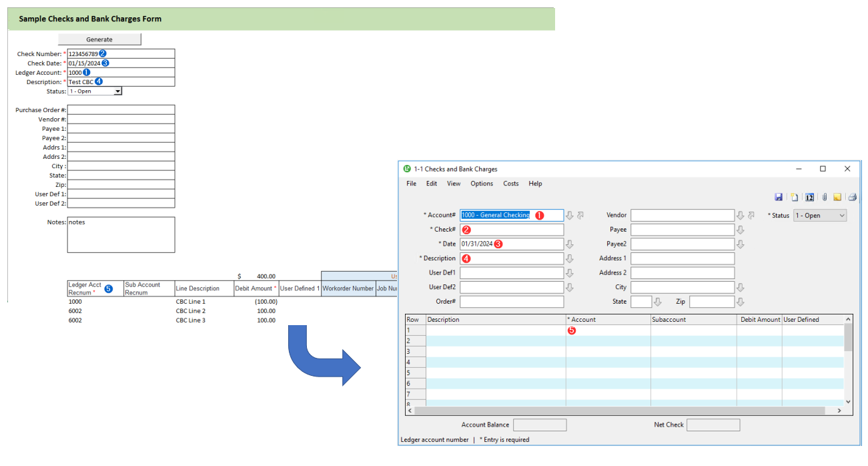This screenshot has height=466, width=868.
Task: Click the yellow sticky note icon
Action: click(x=837, y=197)
